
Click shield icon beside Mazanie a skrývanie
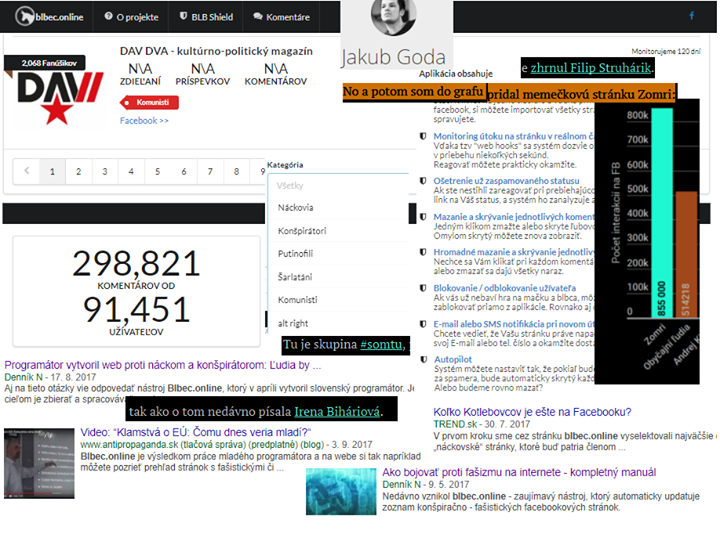[x=423, y=217]
